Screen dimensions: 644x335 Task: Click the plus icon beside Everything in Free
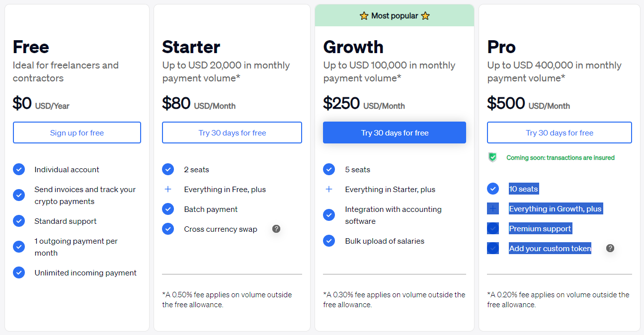click(168, 189)
